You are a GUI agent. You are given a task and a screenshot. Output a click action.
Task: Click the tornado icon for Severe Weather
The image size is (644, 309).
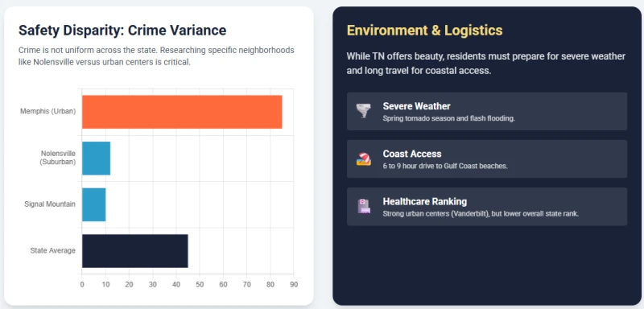(x=364, y=111)
